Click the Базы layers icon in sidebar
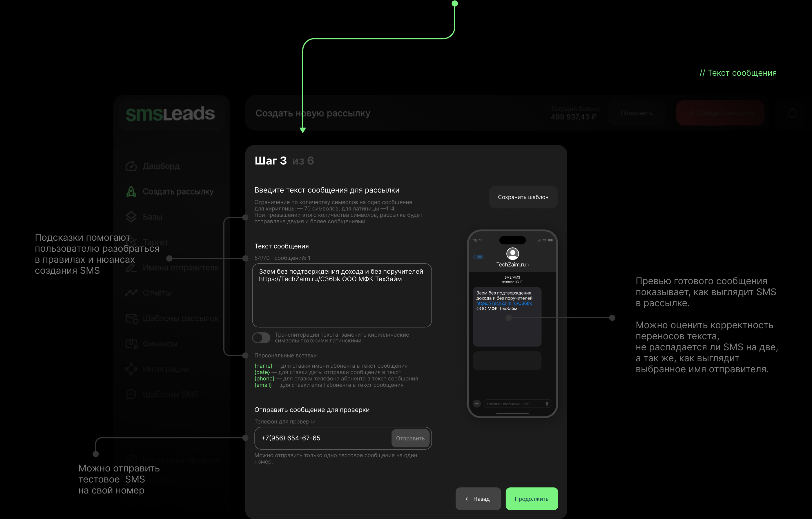Screen dimensions: 812x519 coord(131,217)
